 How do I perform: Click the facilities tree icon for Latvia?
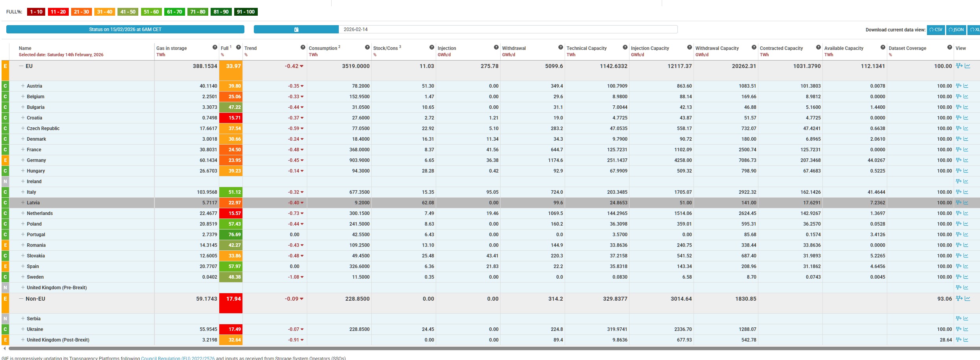959,203
